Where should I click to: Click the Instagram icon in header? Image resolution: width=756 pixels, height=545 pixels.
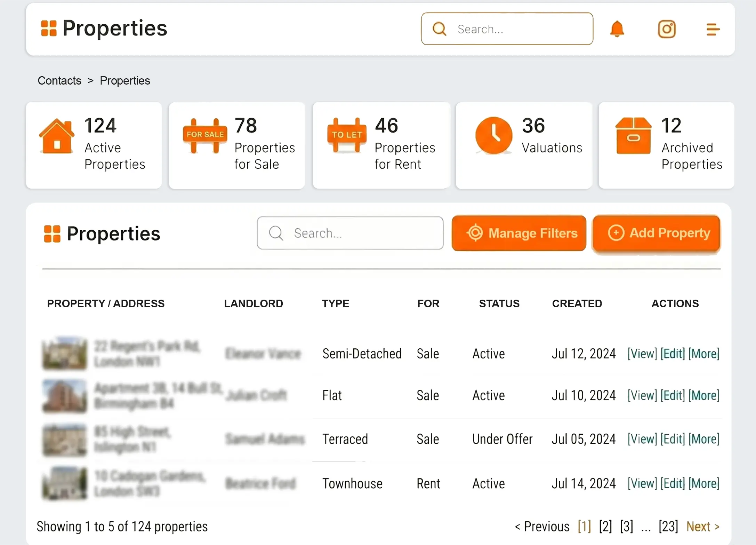click(x=666, y=29)
